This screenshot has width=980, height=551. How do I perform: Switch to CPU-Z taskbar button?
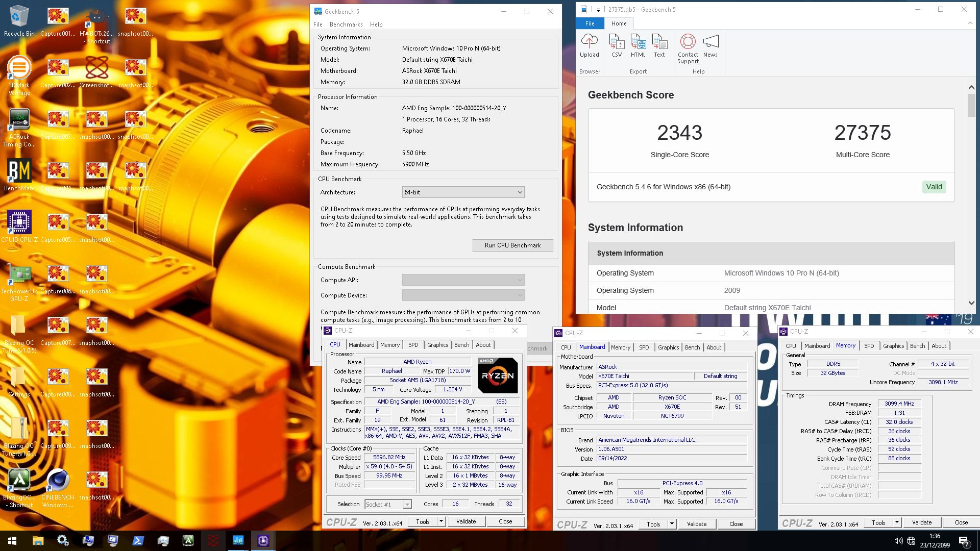(x=263, y=541)
